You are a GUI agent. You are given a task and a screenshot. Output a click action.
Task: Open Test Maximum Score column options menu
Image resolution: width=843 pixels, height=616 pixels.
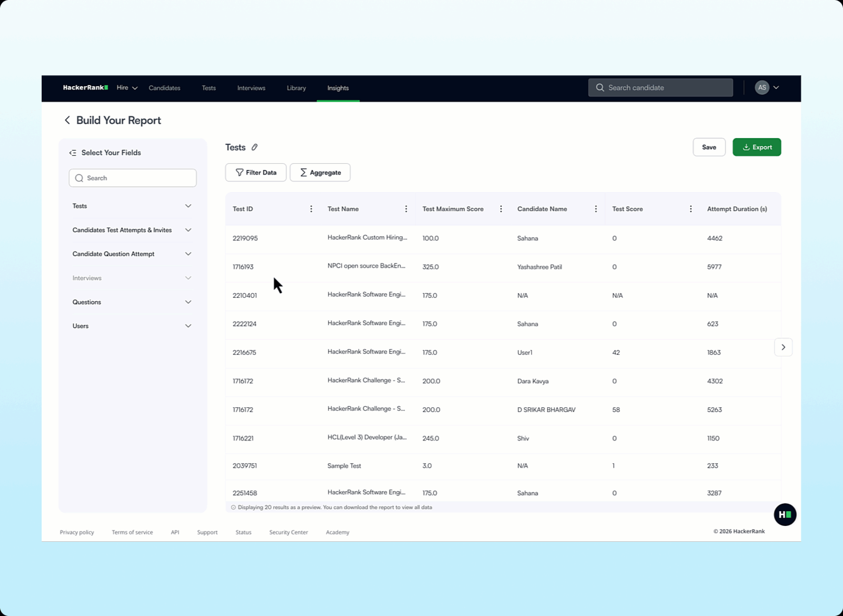(x=501, y=209)
